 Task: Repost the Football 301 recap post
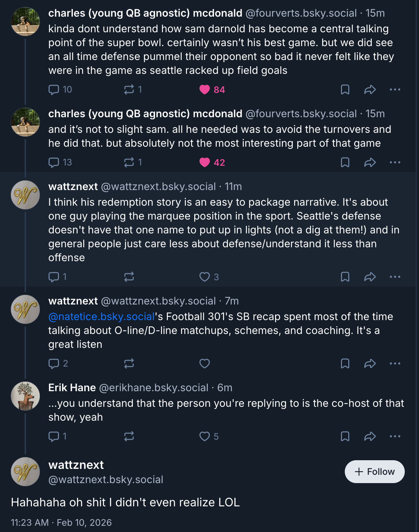pos(129,363)
